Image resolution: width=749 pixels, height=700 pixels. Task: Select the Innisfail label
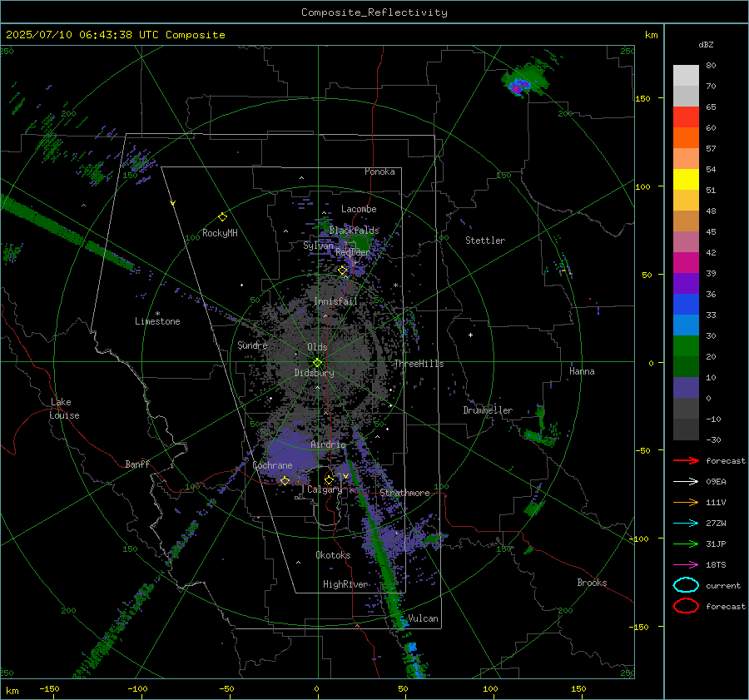[335, 301]
